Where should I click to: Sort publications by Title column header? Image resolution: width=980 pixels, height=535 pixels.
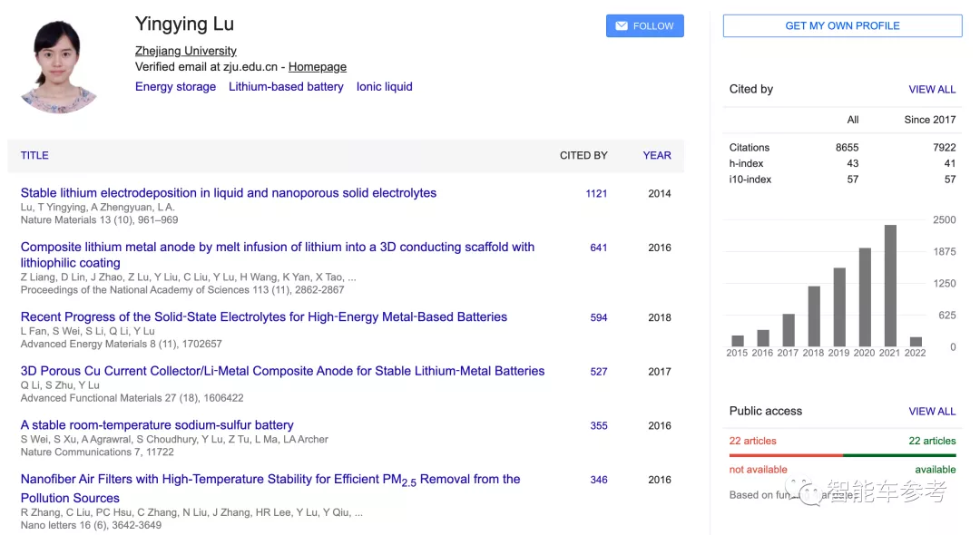(x=34, y=155)
